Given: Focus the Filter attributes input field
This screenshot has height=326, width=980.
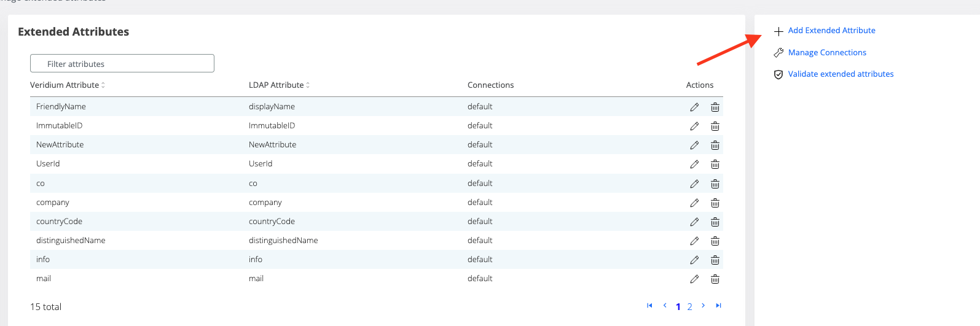Looking at the screenshot, I should point(122,64).
